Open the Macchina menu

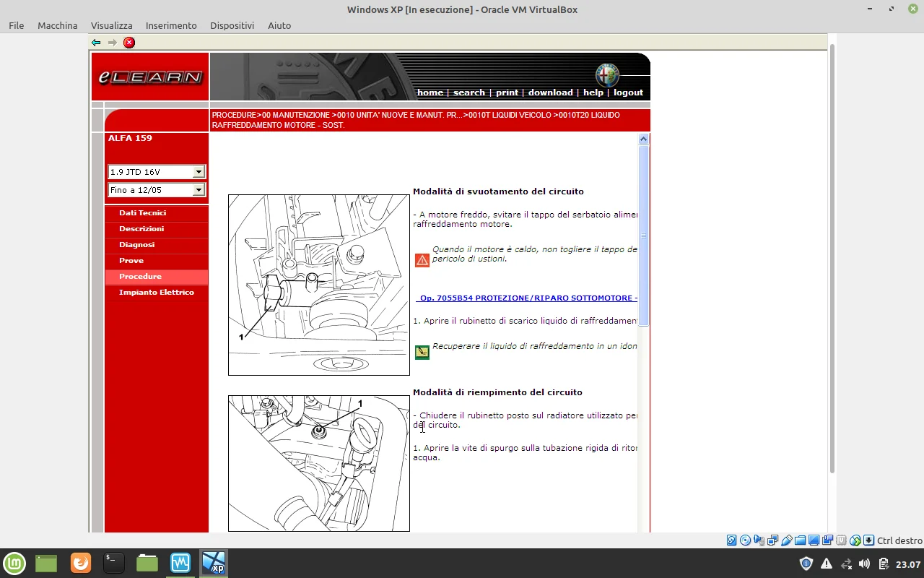pyautogui.click(x=58, y=25)
